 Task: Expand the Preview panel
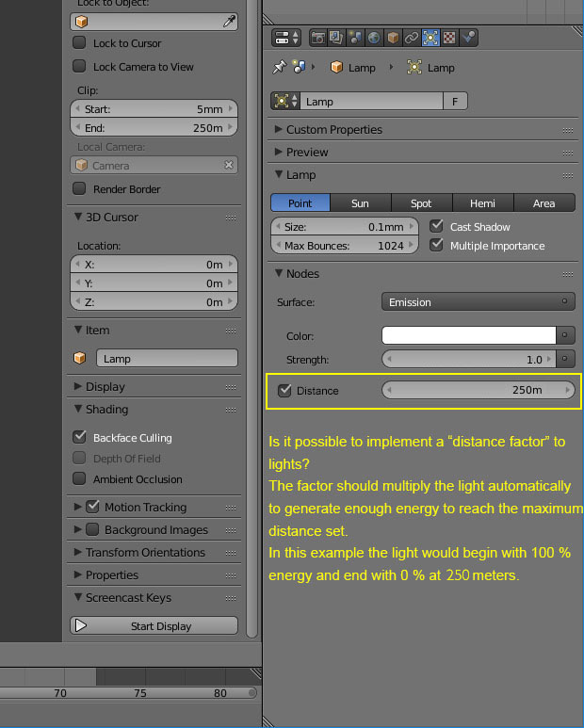(279, 152)
